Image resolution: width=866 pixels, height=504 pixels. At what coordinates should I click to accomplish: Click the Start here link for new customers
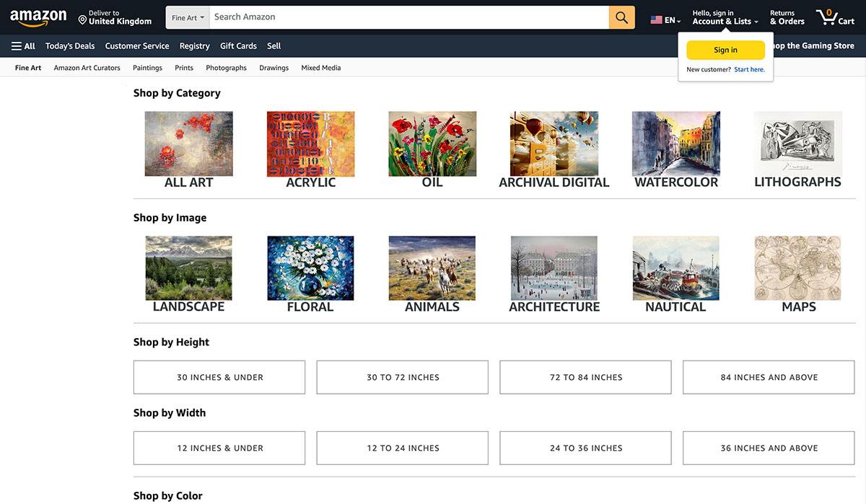[x=749, y=68]
